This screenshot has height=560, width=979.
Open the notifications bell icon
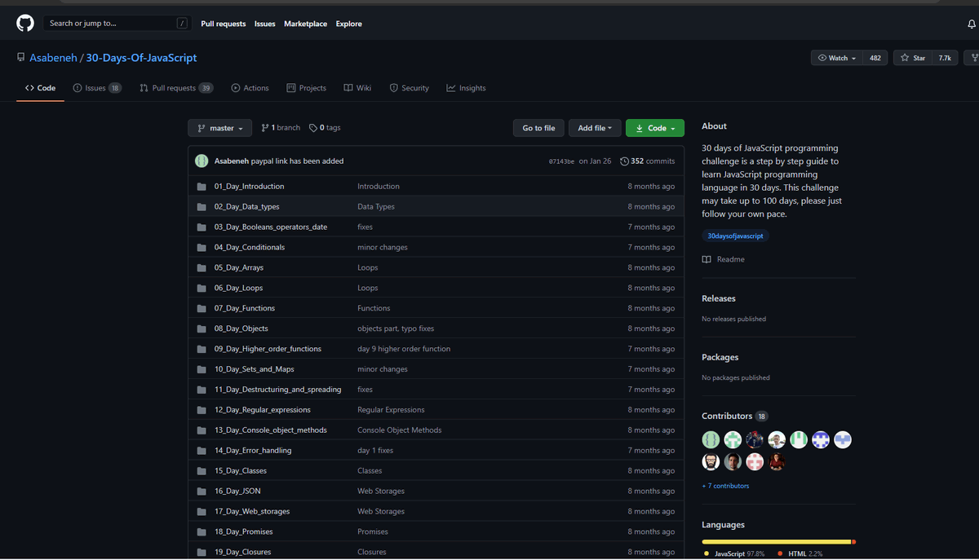[972, 24]
